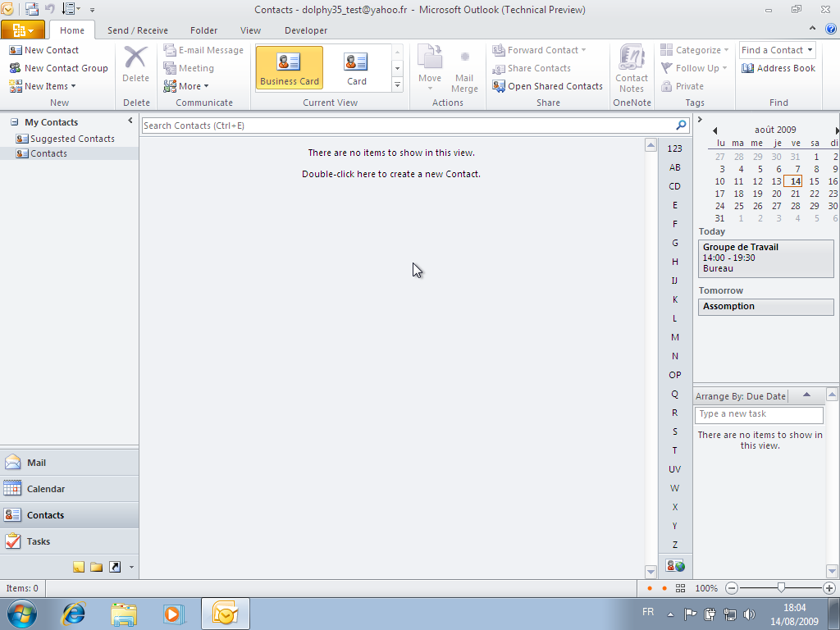Switch to the Home ribbon tab
This screenshot has height=630, width=840.
(72, 30)
